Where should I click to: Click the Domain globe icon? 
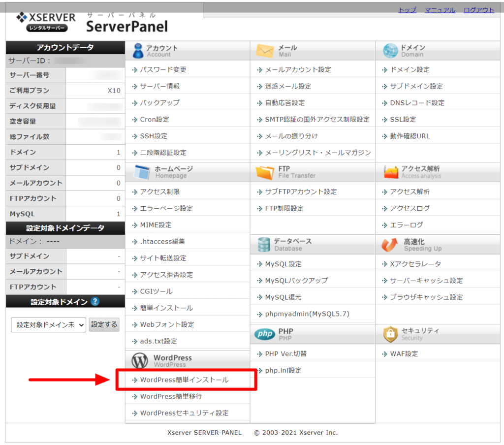tap(390, 51)
